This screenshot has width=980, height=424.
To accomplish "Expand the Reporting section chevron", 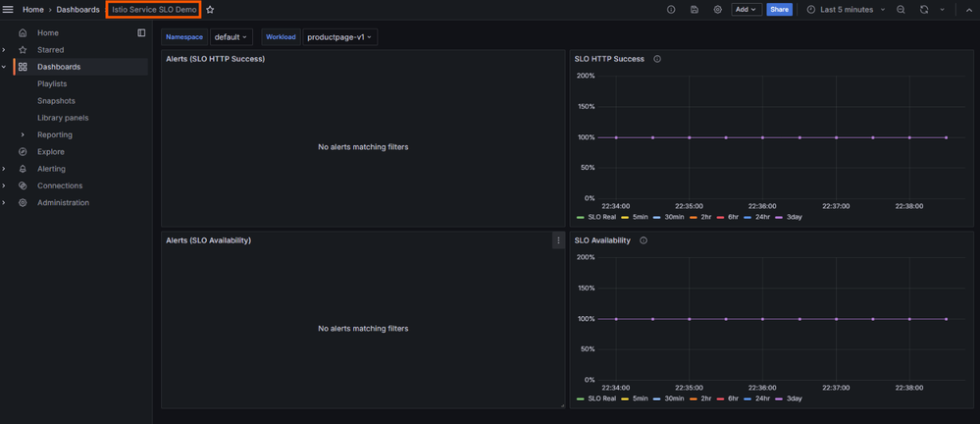I will (x=23, y=134).
